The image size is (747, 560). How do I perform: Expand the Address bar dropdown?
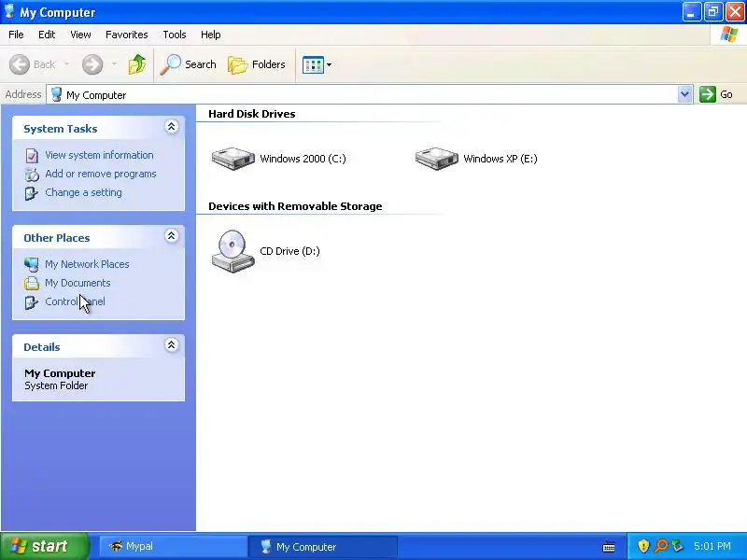(x=684, y=94)
